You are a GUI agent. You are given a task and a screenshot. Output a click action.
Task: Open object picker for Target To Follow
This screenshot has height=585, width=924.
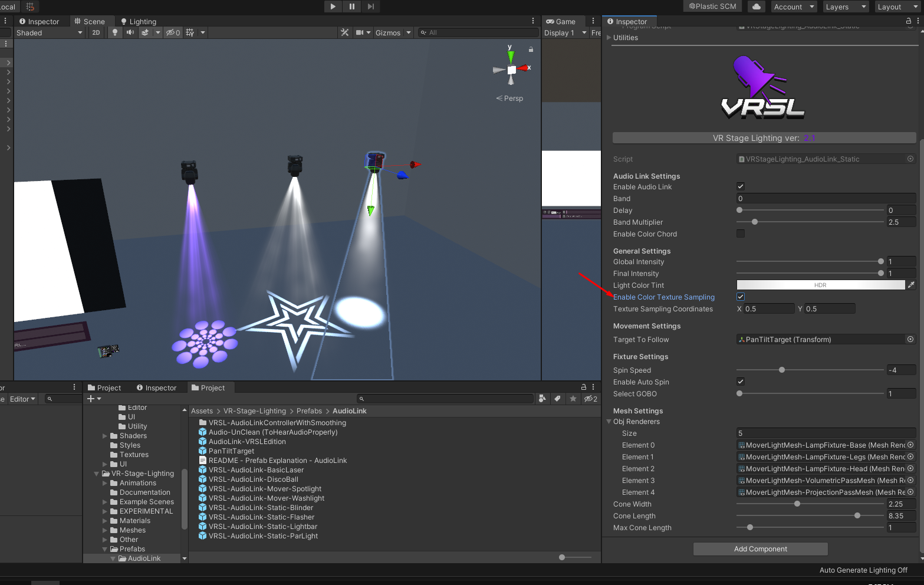pos(910,339)
